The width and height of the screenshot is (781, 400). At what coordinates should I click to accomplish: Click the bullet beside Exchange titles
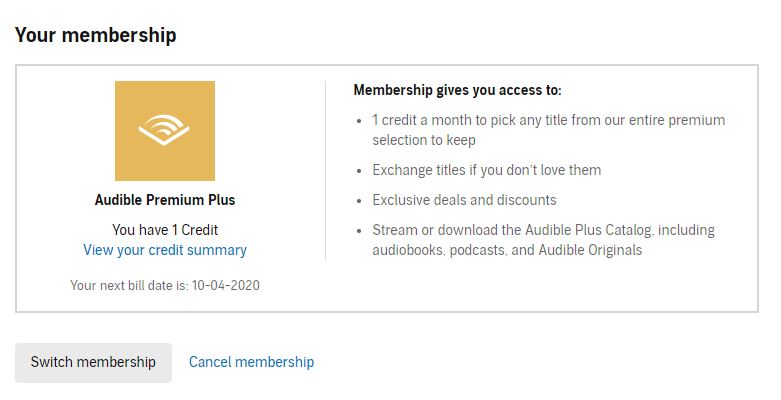[360, 171]
